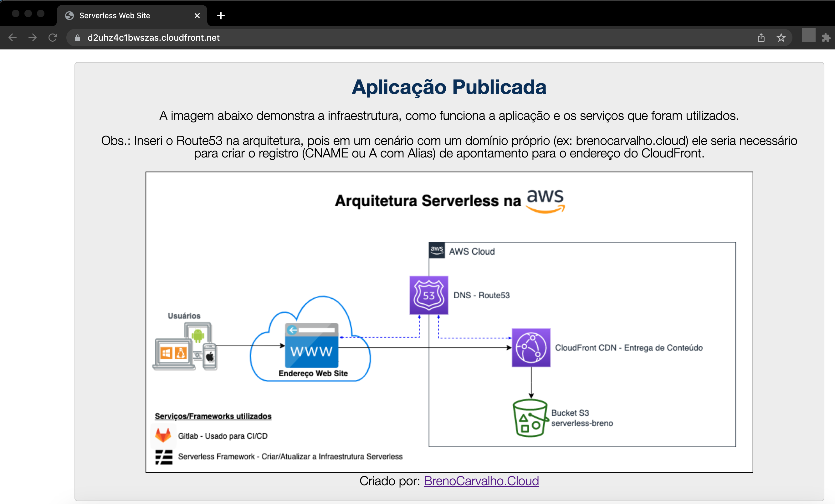Open the BrenoCarvalho.Cloud link
The width and height of the screenshot is (835, 504).
481,481
